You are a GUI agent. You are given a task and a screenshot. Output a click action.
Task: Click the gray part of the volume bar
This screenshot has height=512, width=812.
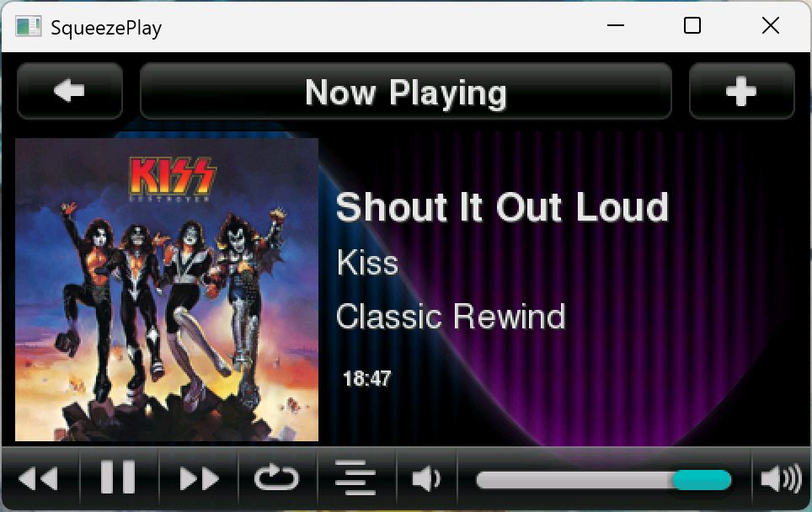(x=574, y=480)
